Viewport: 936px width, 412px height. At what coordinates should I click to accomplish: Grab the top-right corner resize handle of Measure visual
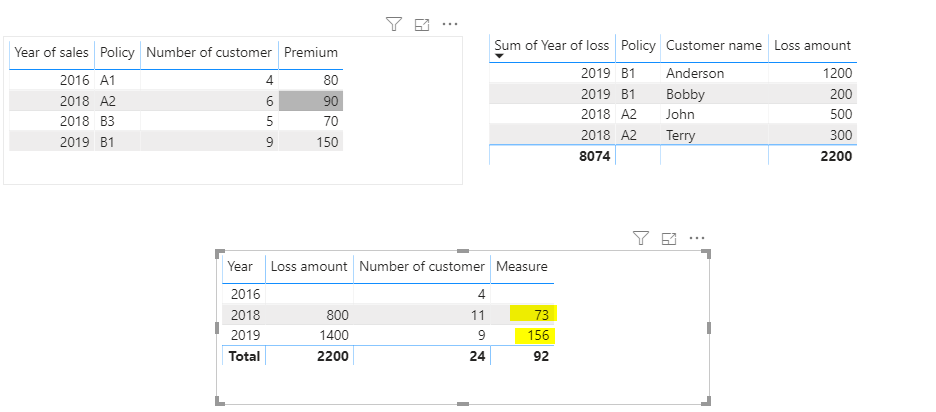(707, 253)
